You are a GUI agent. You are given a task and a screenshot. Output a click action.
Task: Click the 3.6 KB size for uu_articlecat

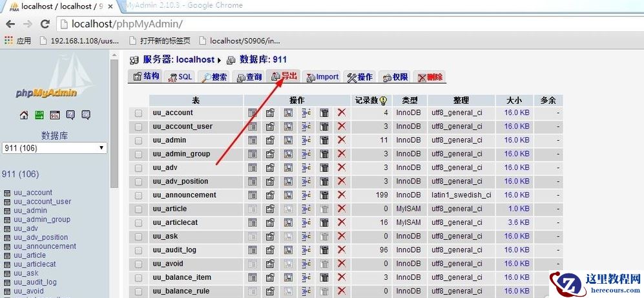point(519,222)
